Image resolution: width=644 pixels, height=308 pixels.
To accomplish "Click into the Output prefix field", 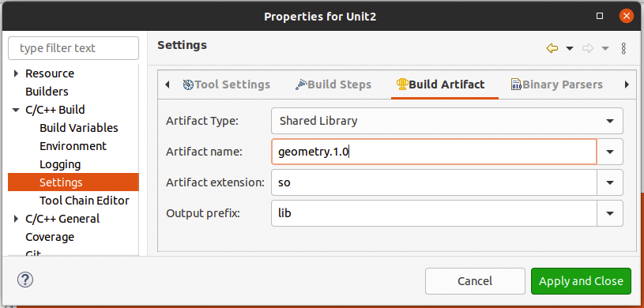I will coord(434,213).
